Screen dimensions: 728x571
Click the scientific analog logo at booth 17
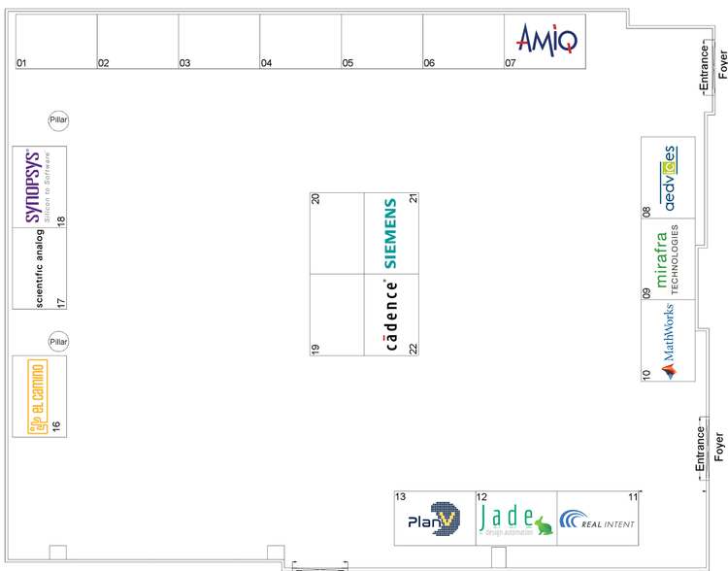39,269
